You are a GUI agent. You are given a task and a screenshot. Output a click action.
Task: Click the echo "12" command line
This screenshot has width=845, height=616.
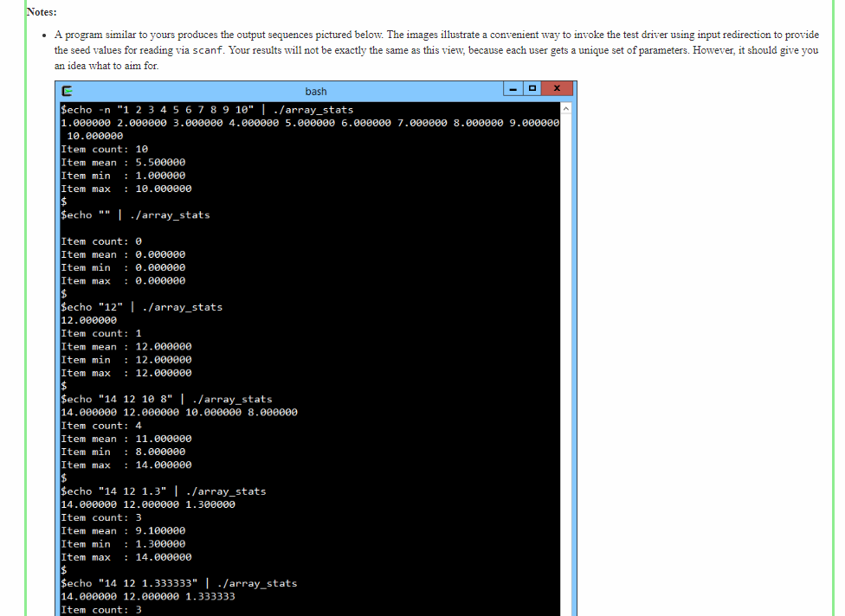[x=141, y=306]
